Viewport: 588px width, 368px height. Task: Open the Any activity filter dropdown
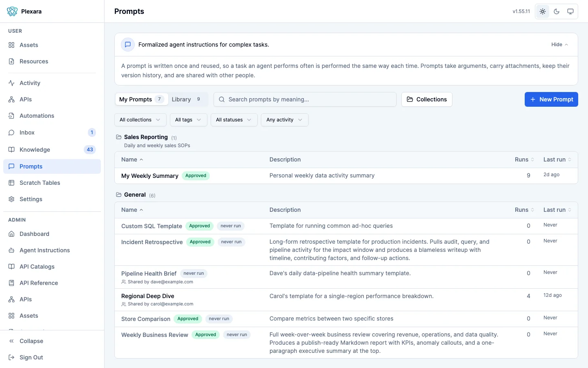click(x=285, y=120)
